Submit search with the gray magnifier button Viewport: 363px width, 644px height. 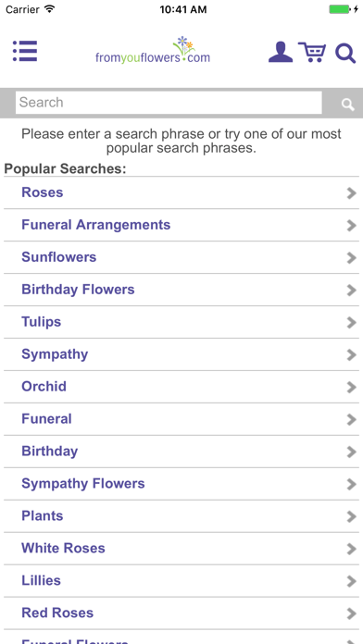pyautogui.click(x=348, y=105)
